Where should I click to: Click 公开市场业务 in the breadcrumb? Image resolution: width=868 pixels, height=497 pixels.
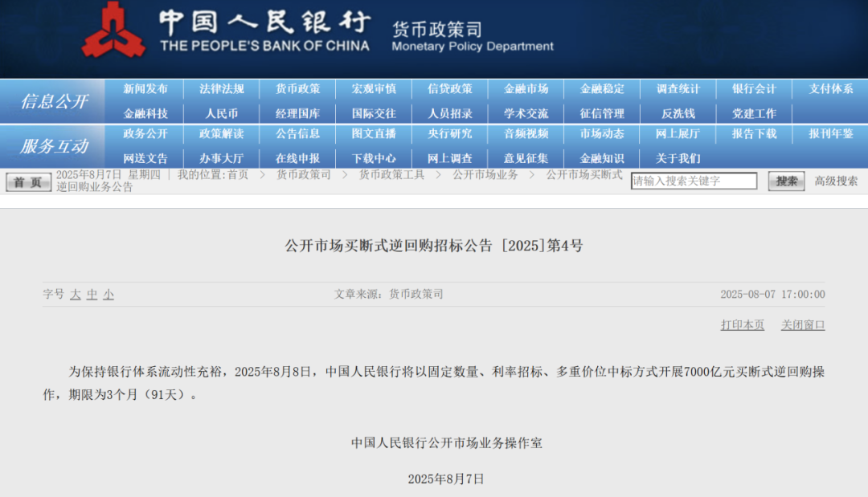485,175
